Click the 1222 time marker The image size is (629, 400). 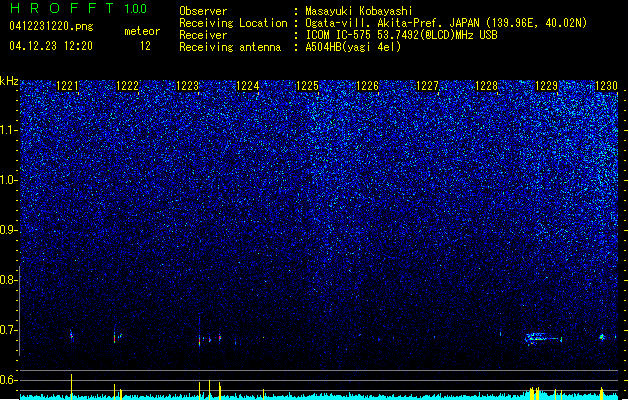pos(127,86)
